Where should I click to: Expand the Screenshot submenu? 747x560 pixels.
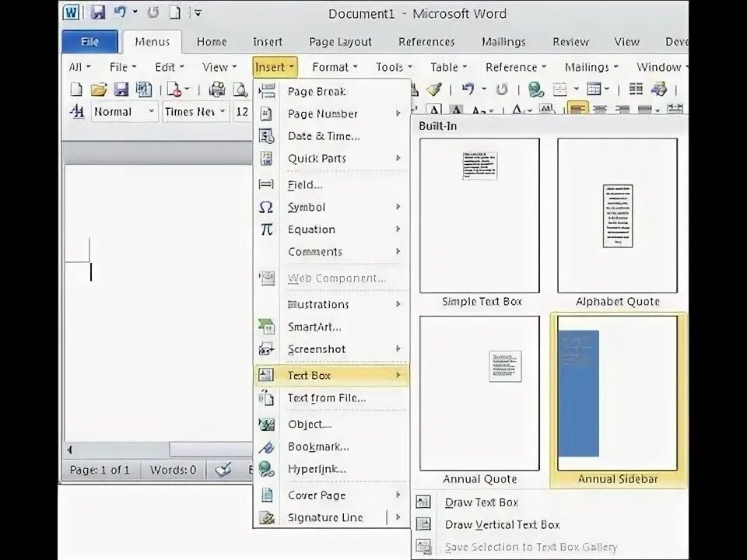[331, 349]
